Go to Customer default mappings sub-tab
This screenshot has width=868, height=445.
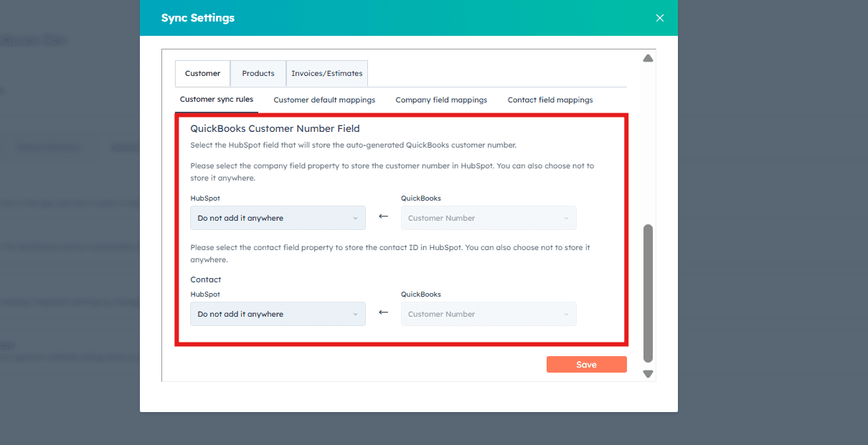coord(324,100)
